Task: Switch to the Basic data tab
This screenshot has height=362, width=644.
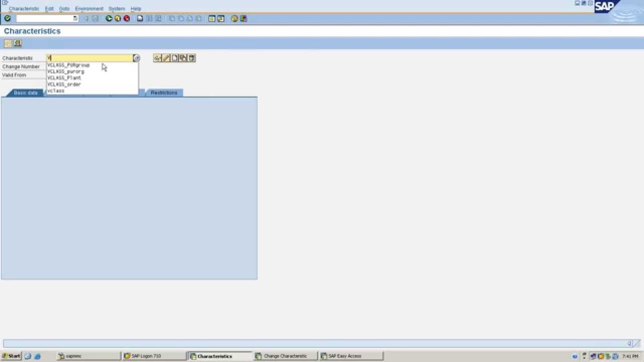Action: point(25,93)
